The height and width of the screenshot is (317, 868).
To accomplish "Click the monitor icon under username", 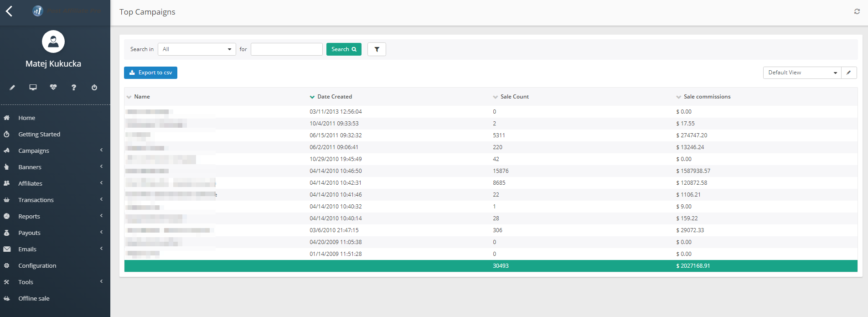I will tap(33, 88).
